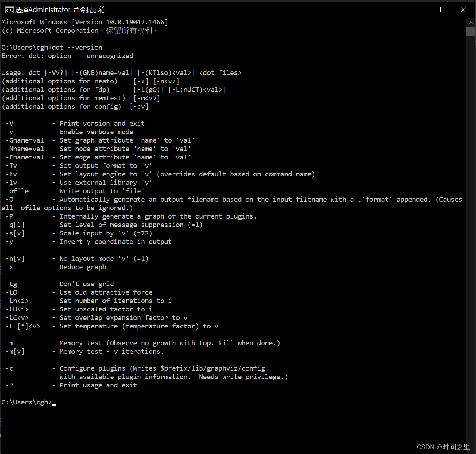
Task: Click '-ofile - Write output to file' line
Action: coord(75,191)
